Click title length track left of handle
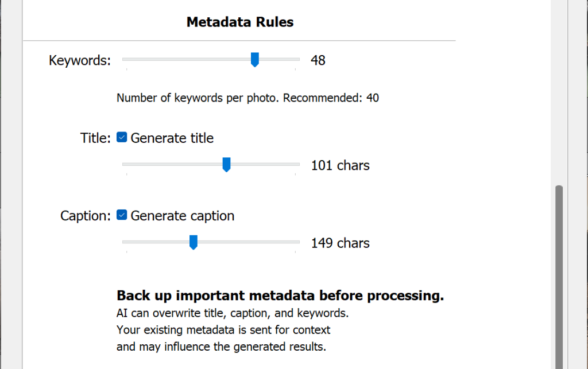 [x=172, y=164]
